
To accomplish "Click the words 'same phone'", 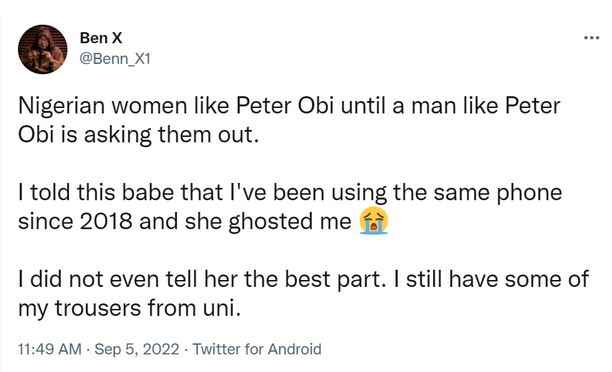I will point(498,193).
